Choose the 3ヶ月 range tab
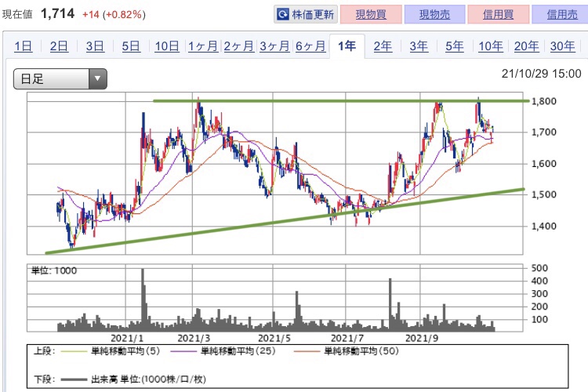Image resolution: width=588 pixels, height=392 pixels. (274, 46)
